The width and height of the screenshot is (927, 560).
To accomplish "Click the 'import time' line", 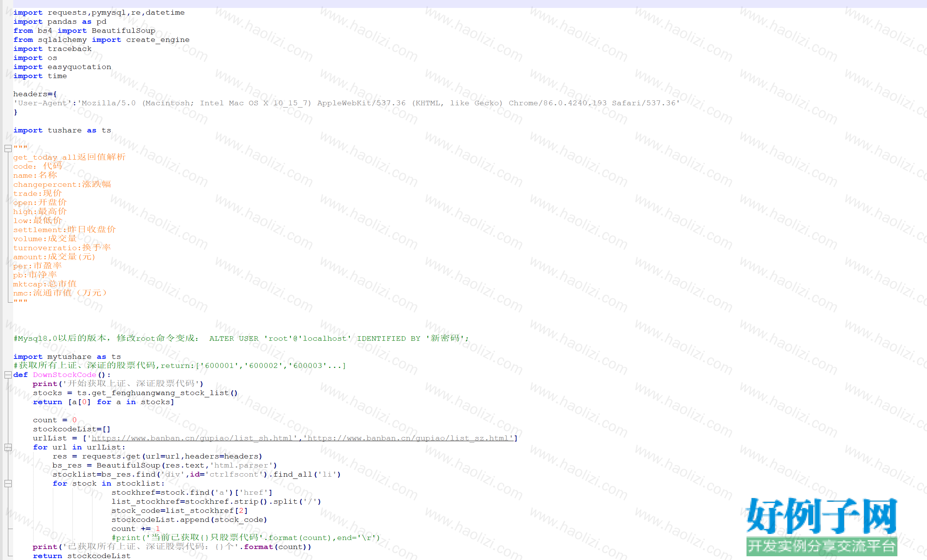I will click(40, 76).
